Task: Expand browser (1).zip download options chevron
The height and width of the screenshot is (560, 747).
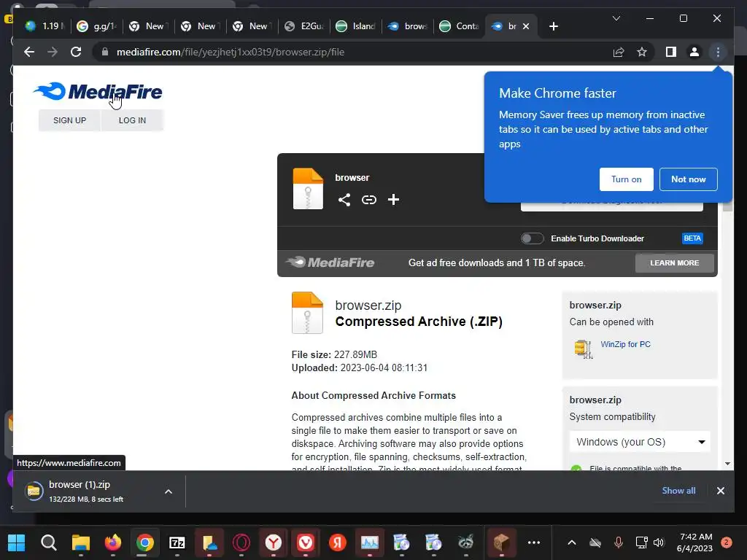Action: 169,491
